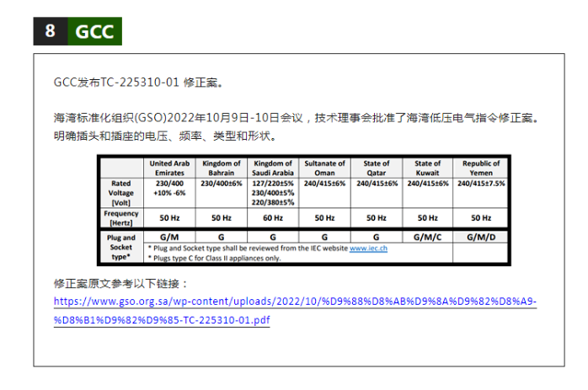Click the Plug and Socket type label

[122, 248]
